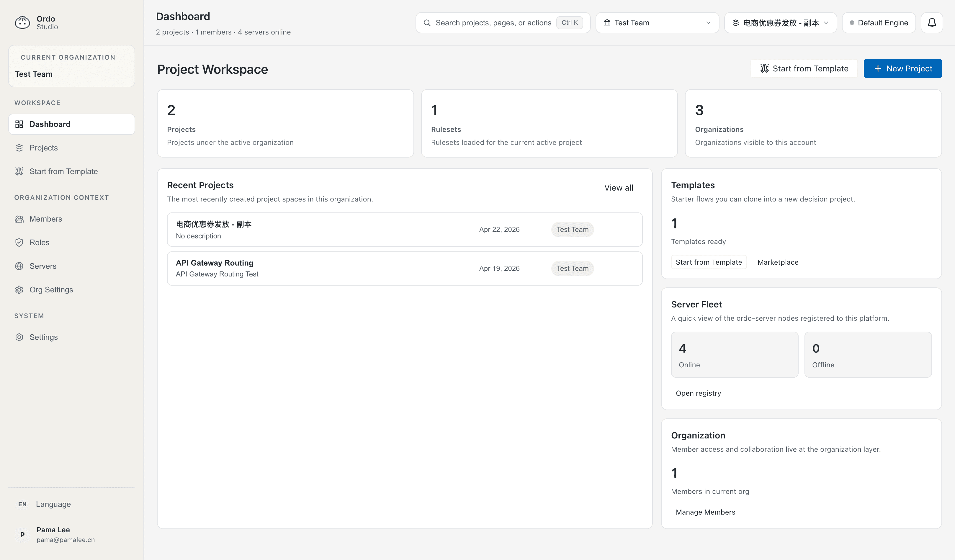Open Start from Template in sidebar
The image size is (955, 560).
point(72,171)
